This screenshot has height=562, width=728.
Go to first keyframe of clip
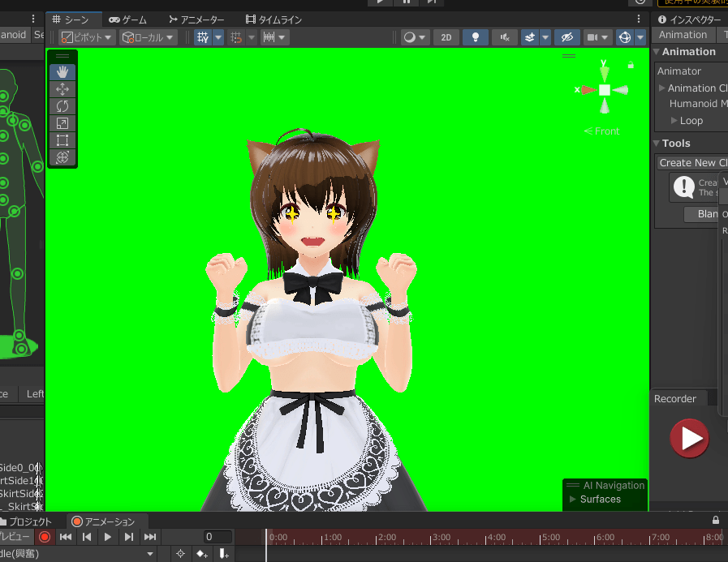(x=66, y=537)
